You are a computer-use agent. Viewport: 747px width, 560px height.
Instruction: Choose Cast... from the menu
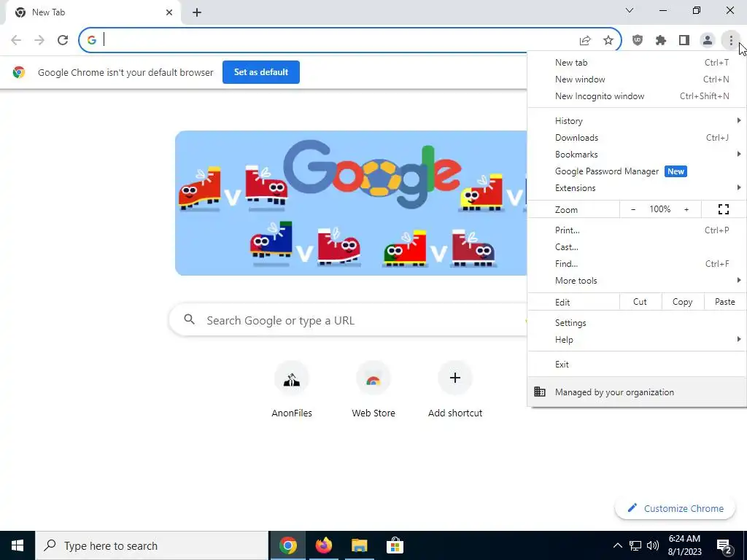(637, 247)
